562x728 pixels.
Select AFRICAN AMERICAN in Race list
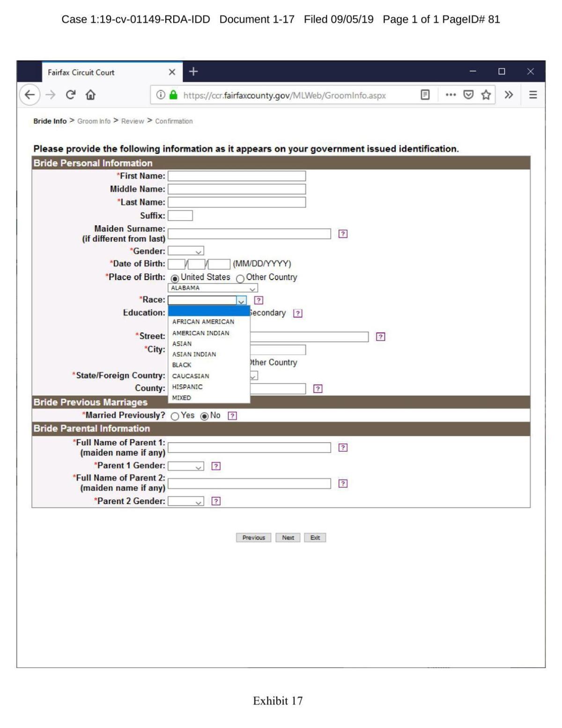209,322
